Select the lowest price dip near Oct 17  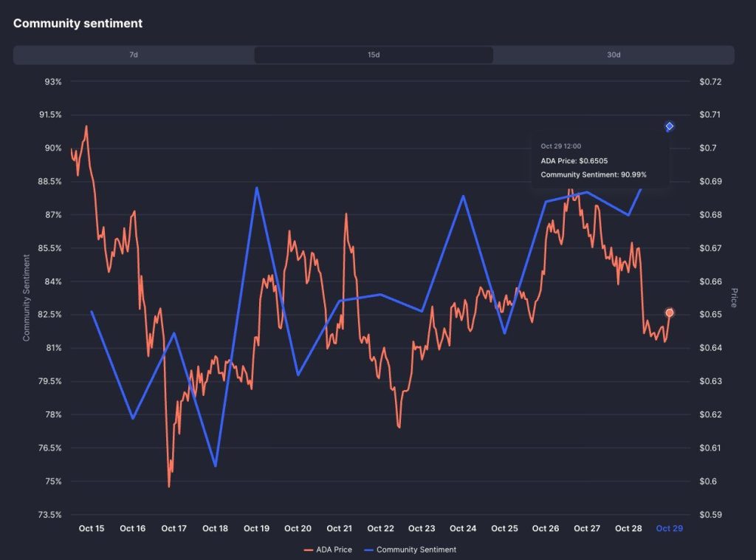pyautogui.click(x=170, y=486)
